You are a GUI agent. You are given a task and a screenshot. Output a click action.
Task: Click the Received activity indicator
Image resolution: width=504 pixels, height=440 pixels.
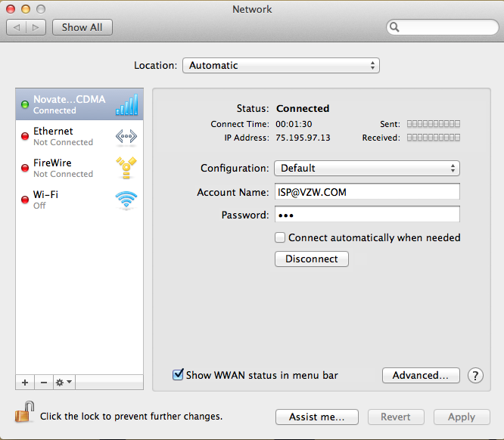coord(434,138)
